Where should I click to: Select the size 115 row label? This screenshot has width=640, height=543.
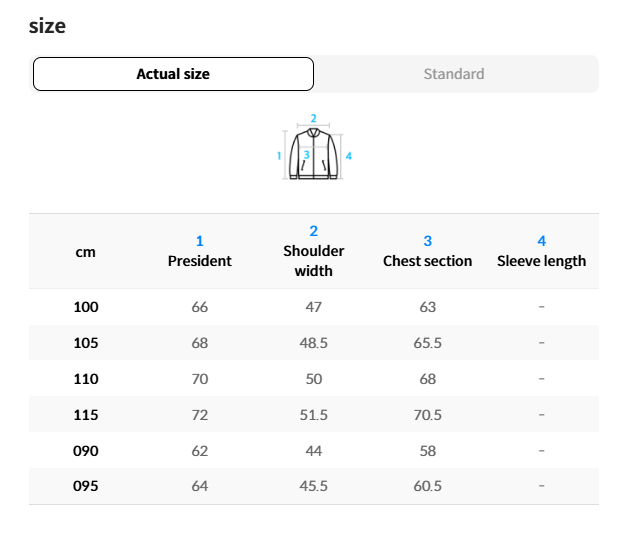pos(86,415)
